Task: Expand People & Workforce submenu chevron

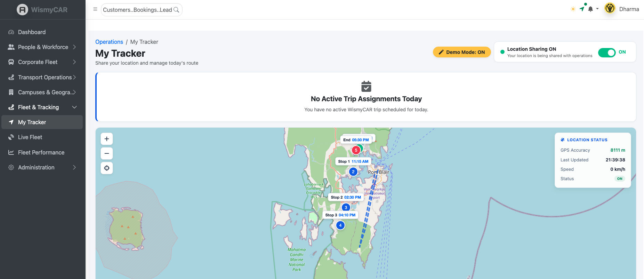Action: pyautogui.click(x=74, y=47)
